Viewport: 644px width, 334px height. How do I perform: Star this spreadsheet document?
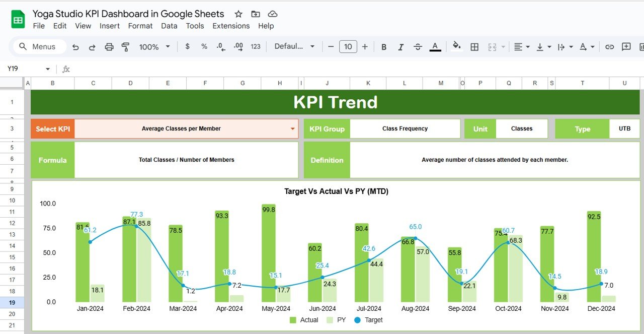(238, 14)
